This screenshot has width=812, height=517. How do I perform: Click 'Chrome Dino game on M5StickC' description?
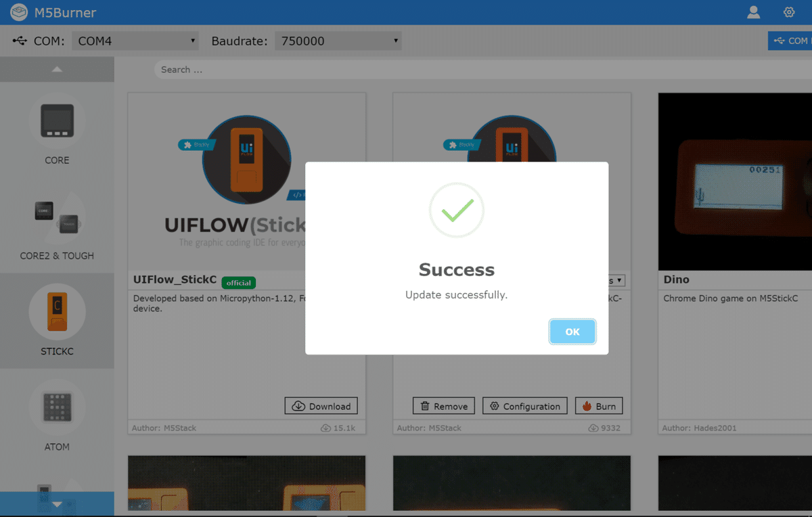tap(731, 298)
